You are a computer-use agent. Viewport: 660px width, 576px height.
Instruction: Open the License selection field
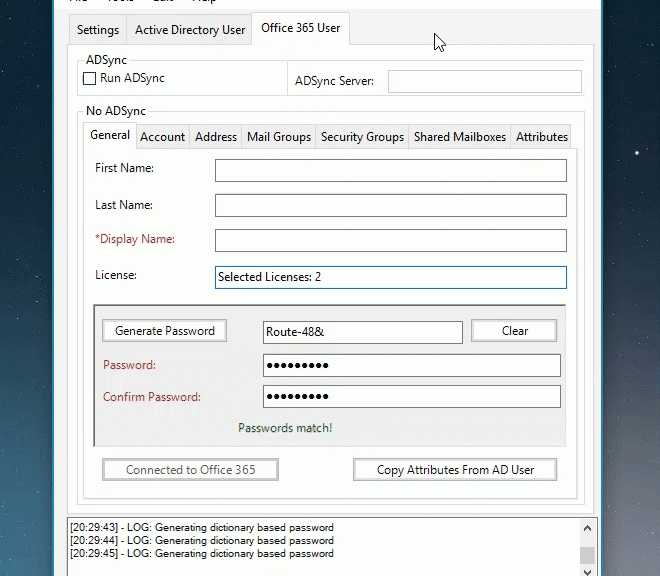click(x=391, y=277)
